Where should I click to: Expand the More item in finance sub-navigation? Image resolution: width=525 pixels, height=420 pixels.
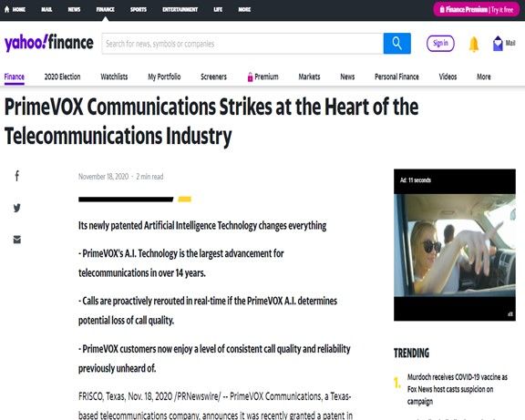483,77
